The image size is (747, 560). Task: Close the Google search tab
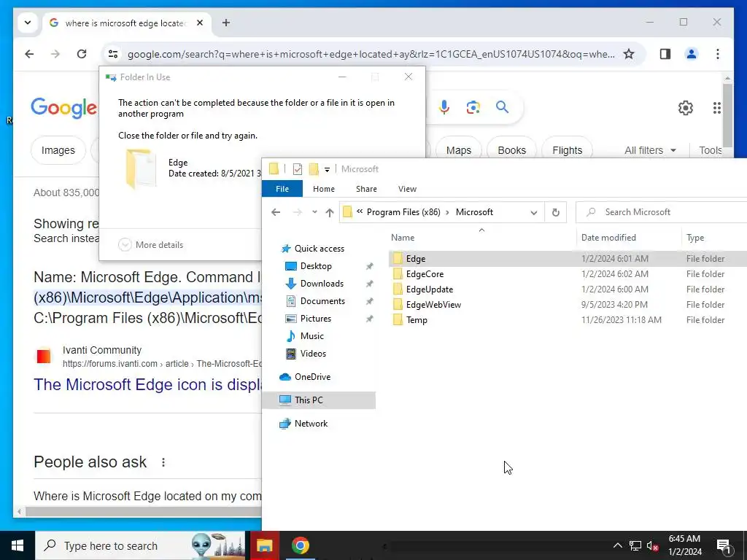(x=200, y=23)
